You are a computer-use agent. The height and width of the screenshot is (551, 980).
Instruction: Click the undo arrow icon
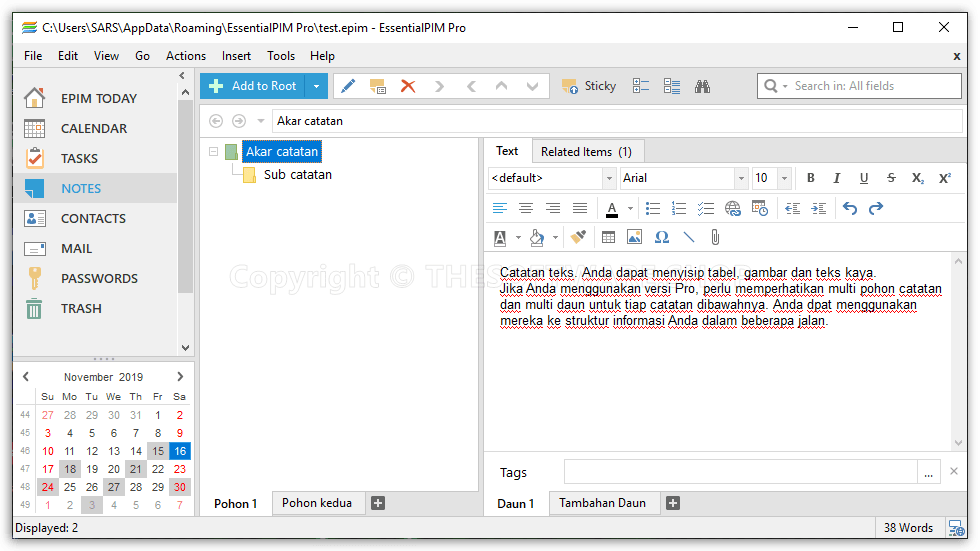coord(850,208)
